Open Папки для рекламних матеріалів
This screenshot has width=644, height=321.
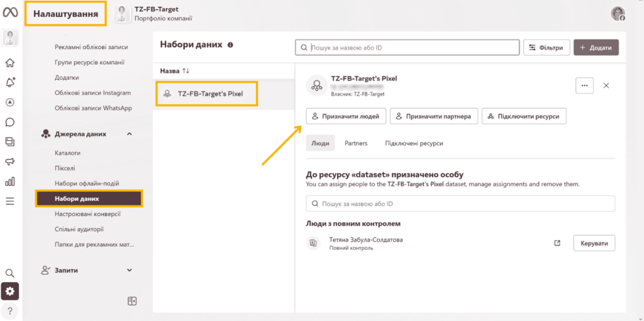[94, 244]
